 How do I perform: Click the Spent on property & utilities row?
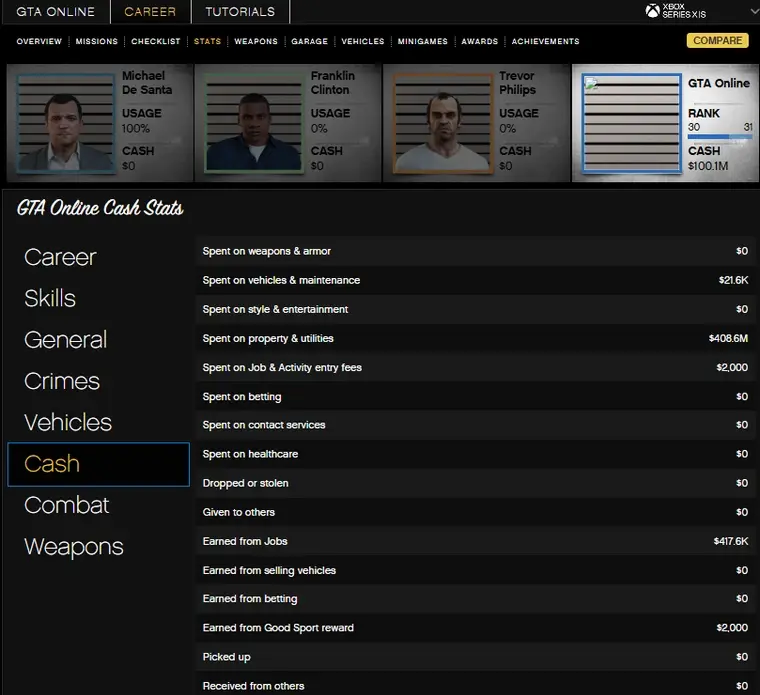click(x=475, y=338)
